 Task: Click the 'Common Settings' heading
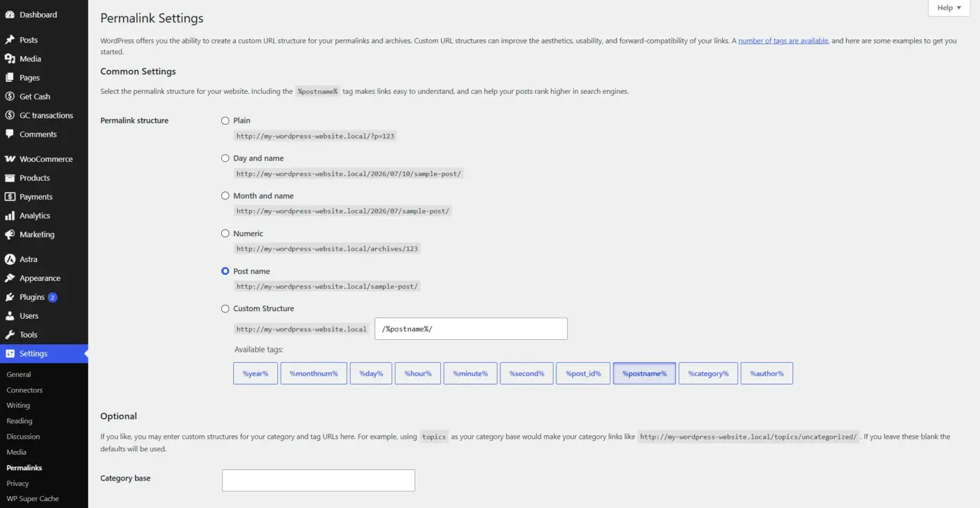138,71
